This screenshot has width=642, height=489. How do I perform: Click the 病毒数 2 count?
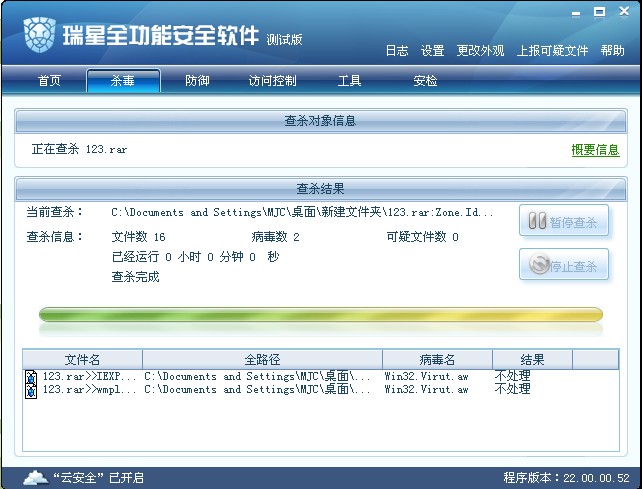pyautogui.click(x=276, y=237)
